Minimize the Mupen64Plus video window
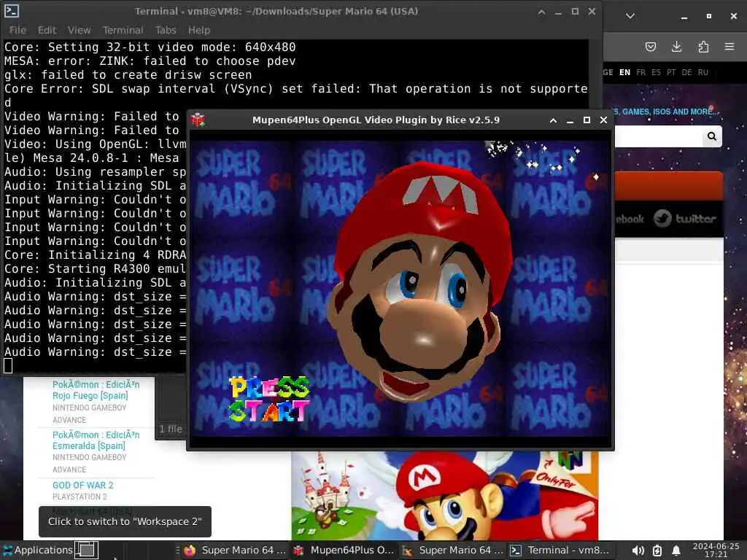Image resolution: width=747 pixels, height=560 pixels. coord(570,120)
